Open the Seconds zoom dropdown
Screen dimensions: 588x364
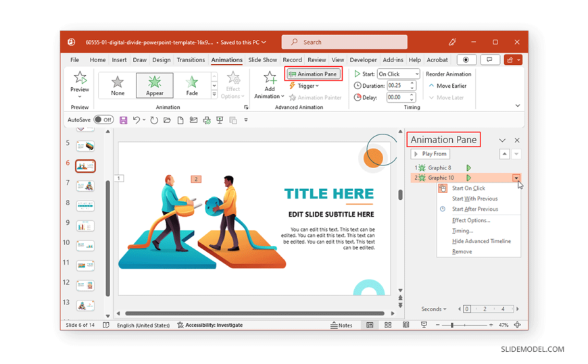[434, 309]
